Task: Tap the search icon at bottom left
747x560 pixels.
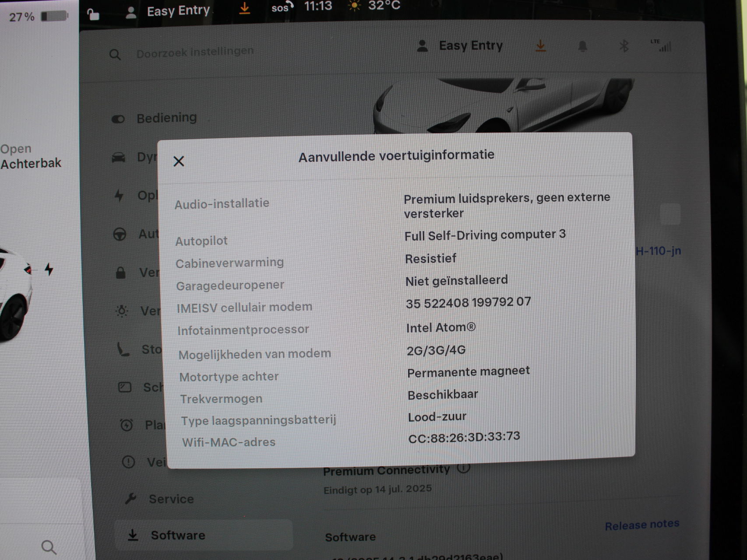Action: click(x=49, y=547)
